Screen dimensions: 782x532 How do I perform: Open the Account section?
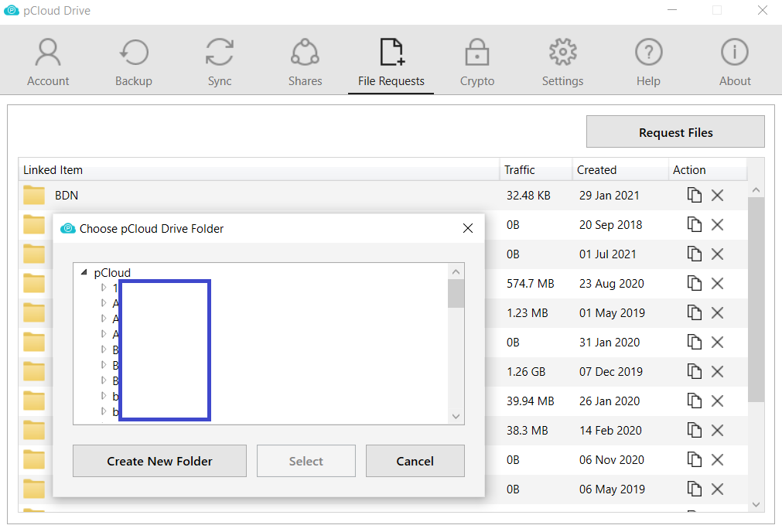click(48, 63)
